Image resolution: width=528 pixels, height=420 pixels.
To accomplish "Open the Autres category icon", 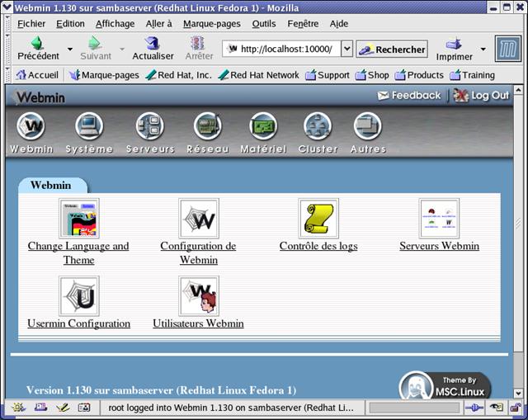I will [368, 126].
